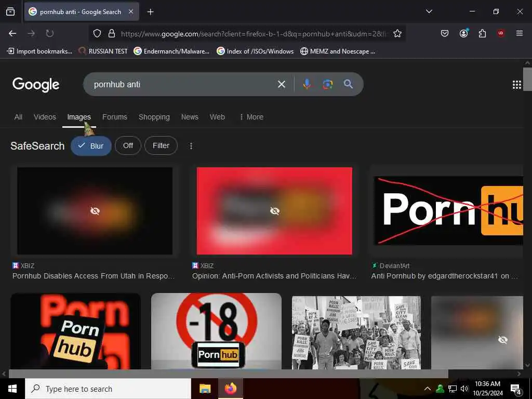Reveal the blurred red Opinion article image

274,211
